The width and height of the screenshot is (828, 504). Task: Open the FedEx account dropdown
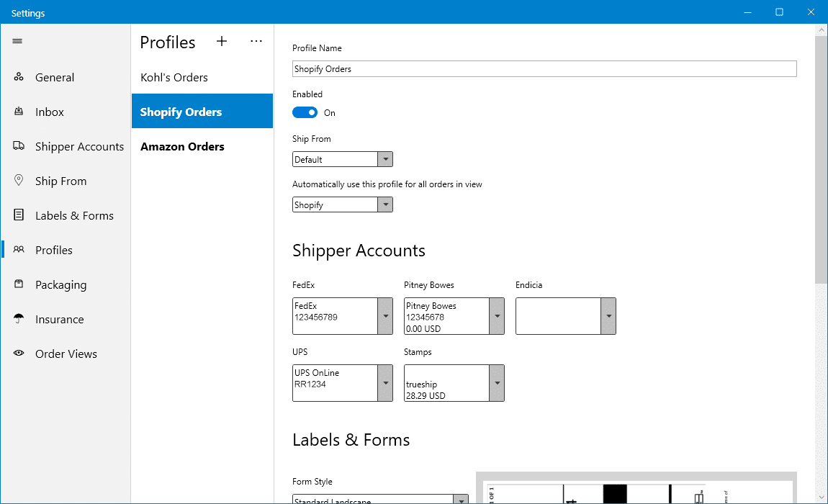coord(342,316)
